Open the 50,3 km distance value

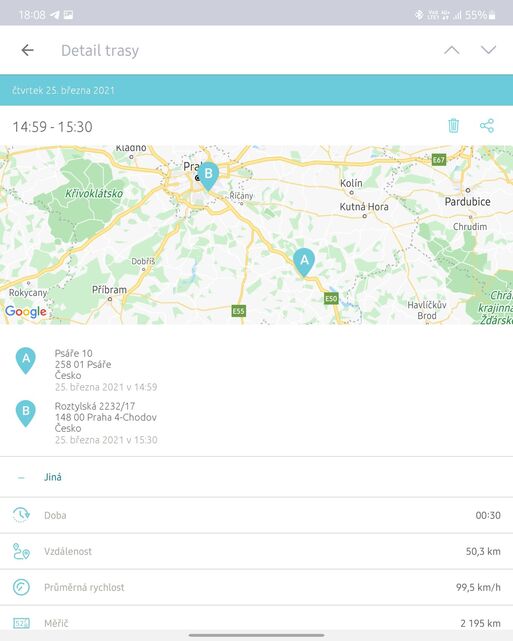[483, 551]
